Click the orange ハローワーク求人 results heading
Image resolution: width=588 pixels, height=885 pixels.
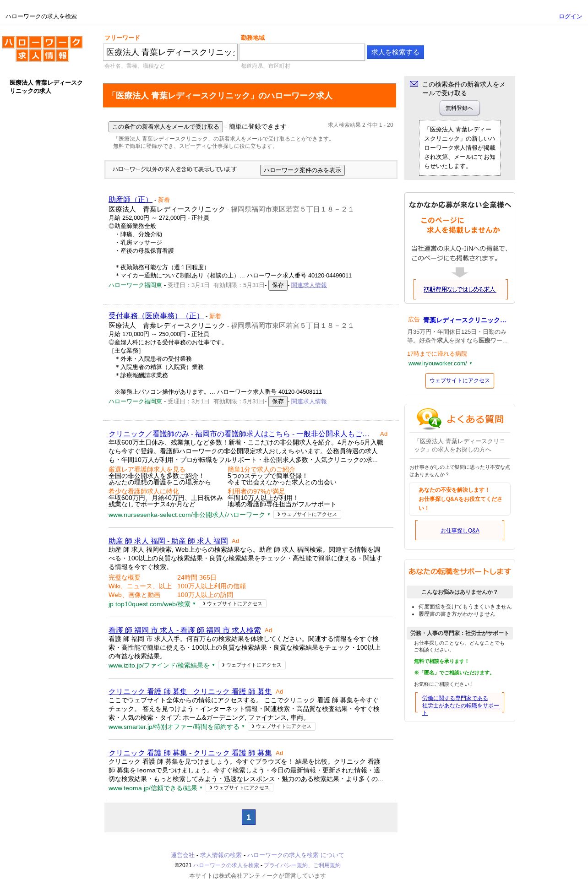[x=250, y=96]
